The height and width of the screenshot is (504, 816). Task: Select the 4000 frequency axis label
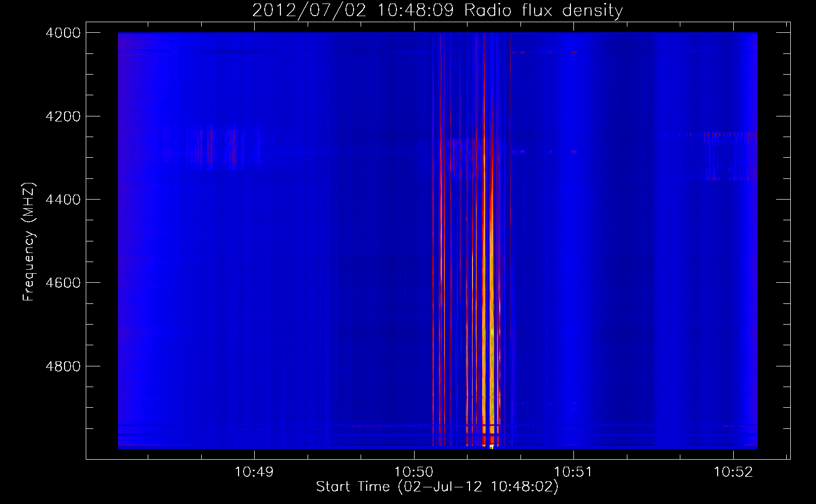[63, 33]
